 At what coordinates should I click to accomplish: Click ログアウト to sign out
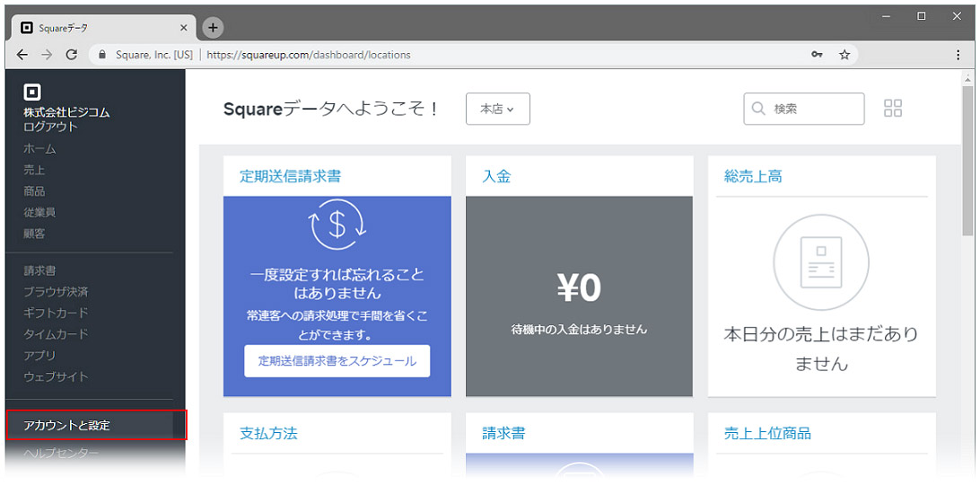point(50,127)
